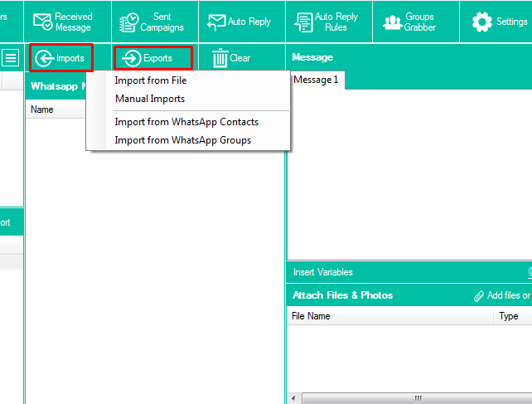Viewport: 532px width, 404px height.
Task: Open the Exports dropdown
Action: pyautogui.click(x=152, y=58)
